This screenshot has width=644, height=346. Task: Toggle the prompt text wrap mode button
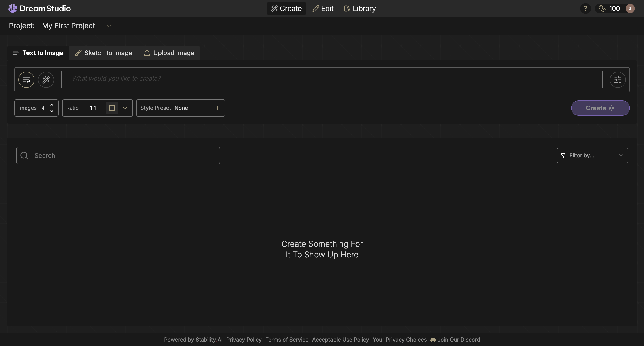point(26,80)
